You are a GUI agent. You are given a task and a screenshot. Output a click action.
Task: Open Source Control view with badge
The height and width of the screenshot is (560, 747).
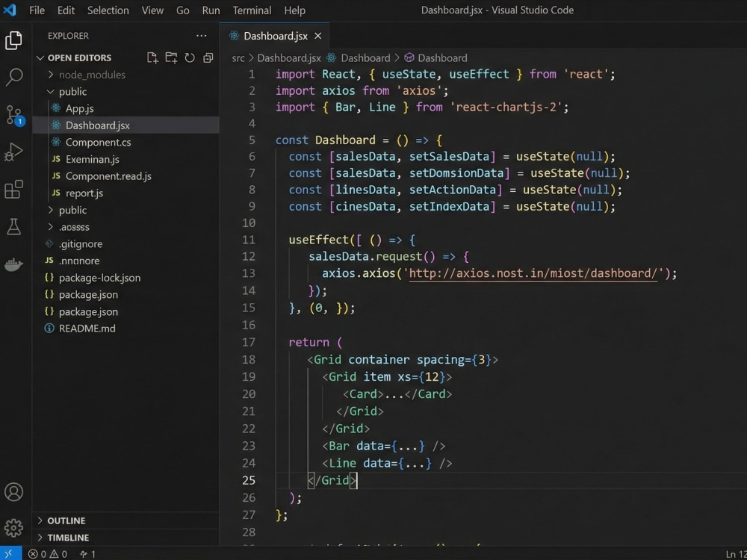(x=14, y=115)
